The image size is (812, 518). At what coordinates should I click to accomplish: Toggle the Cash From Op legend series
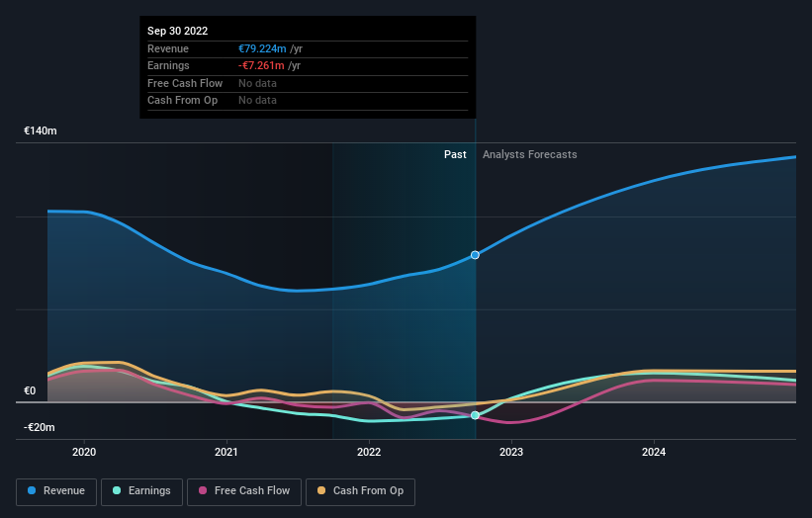(x=360, y=491)
